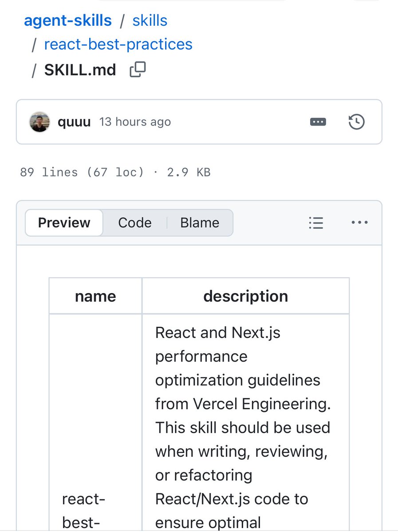Open the more file actions three-dot menu
Screen dimensions: 398x532
359,223
